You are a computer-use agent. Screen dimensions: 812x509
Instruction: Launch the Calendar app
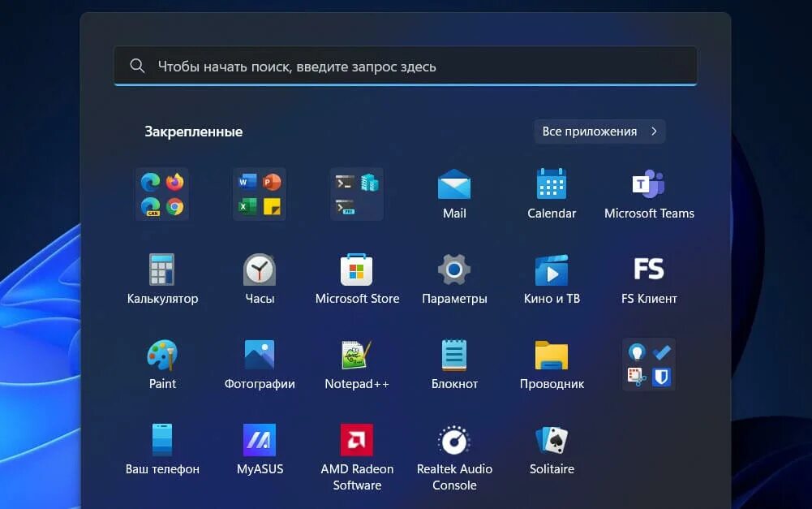552,193
